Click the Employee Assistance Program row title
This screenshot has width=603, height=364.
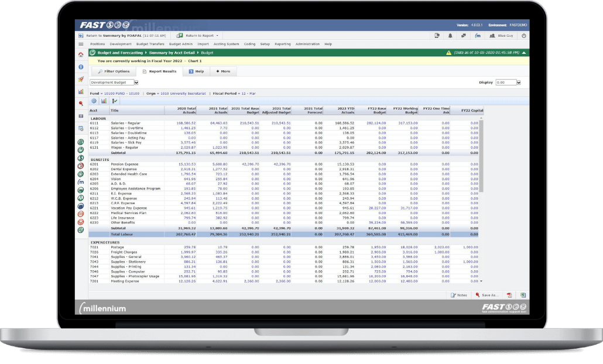click(135, 188)
